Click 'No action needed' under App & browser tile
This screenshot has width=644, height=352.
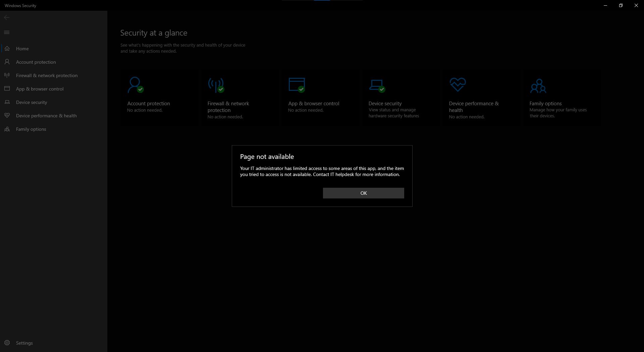tap(306, 110)
